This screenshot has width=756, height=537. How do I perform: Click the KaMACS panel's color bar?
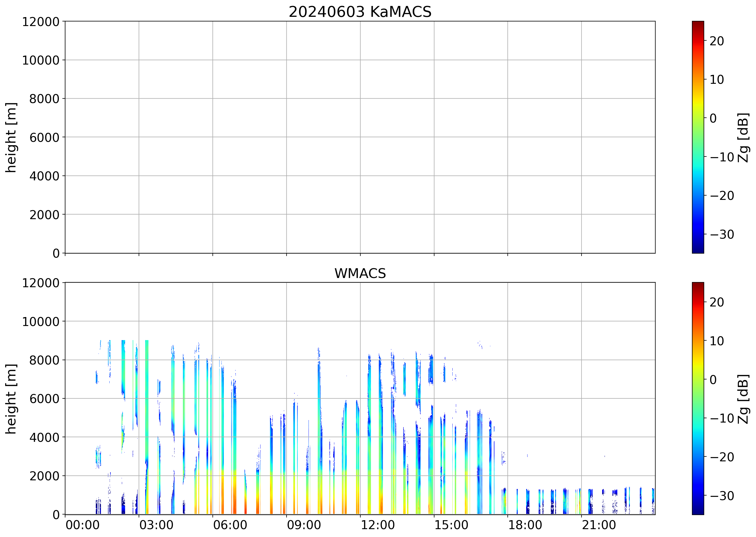pyautogui.click(x=698, y=137)
